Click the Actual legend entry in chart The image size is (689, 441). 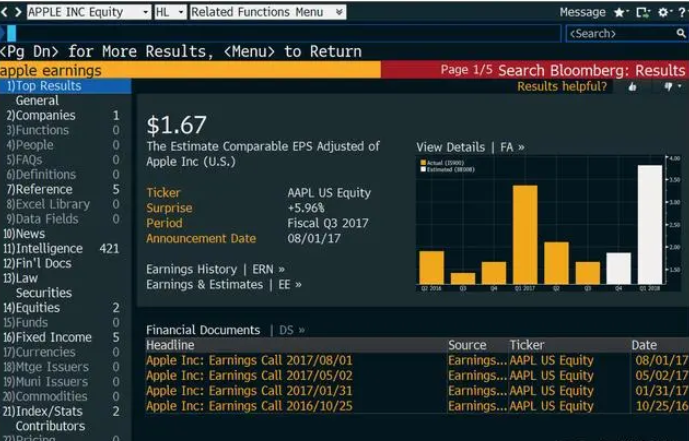(x=442, y=163)
